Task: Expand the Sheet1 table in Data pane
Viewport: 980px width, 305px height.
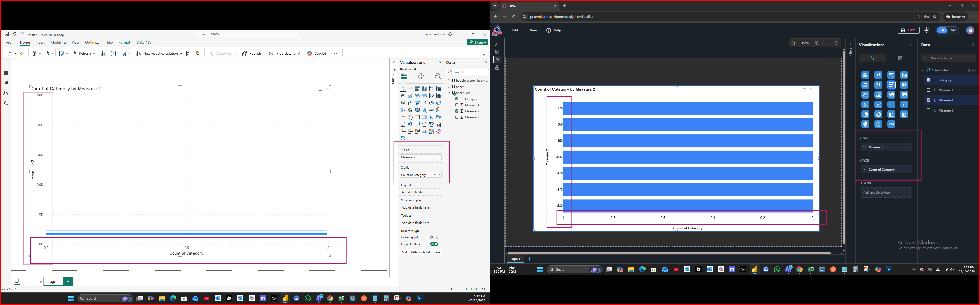Action: pos(449,87)
